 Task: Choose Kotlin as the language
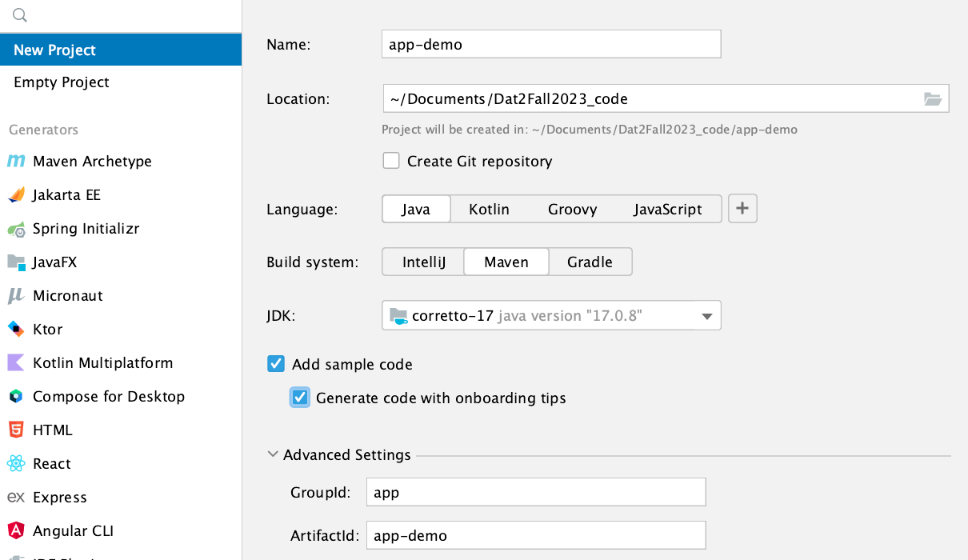(x=489, y=210)
